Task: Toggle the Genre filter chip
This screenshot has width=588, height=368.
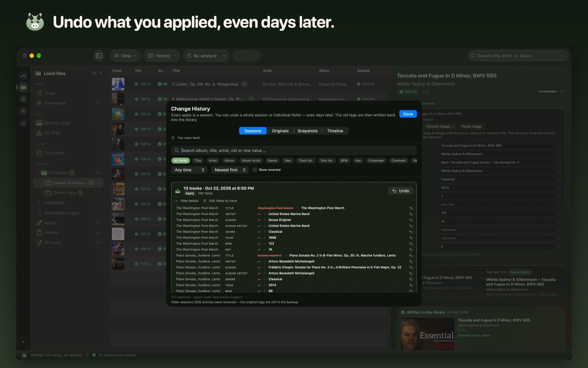Action: pyautogui.click(x=272, y=160)
